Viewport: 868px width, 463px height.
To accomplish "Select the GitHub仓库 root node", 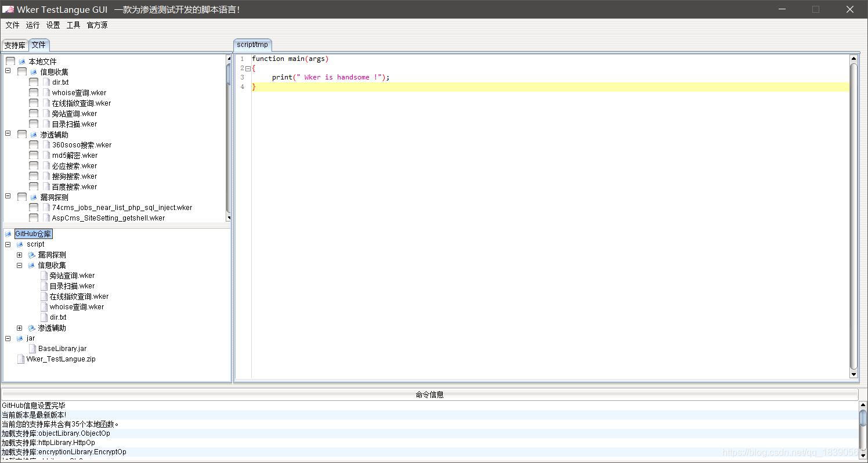I will [x=34, y=234].
